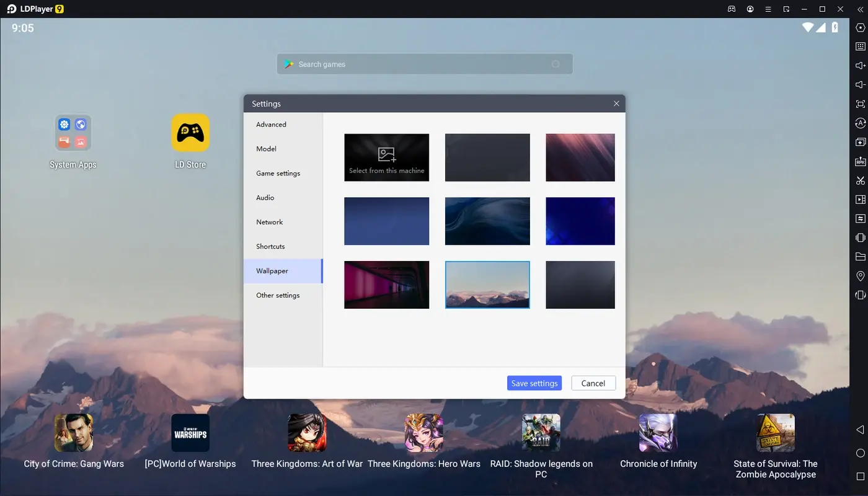
Task: Open the hamburger menu in title bar
Action: click(768, 9)
